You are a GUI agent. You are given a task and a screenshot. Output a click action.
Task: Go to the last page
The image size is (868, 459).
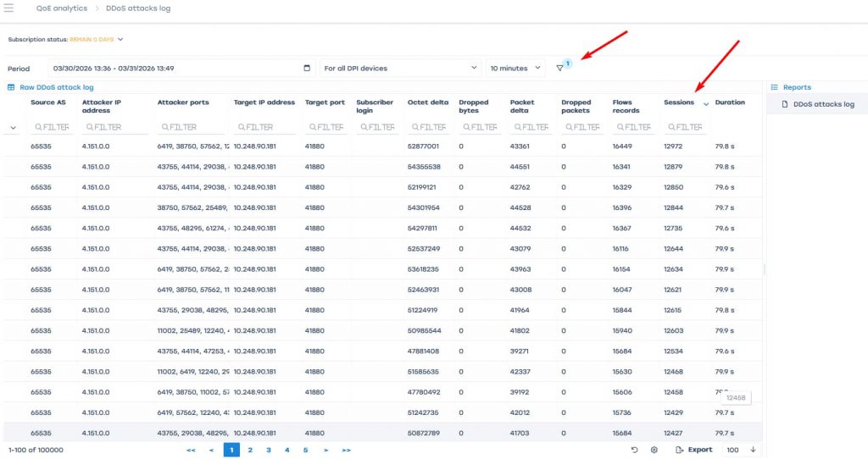coord(346,451)
